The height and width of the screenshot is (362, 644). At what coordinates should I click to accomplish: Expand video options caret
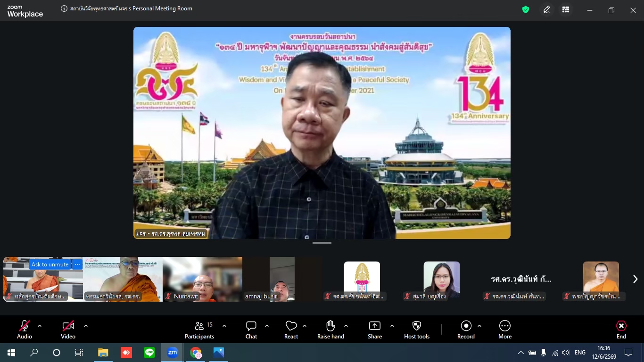click(86, 326)
